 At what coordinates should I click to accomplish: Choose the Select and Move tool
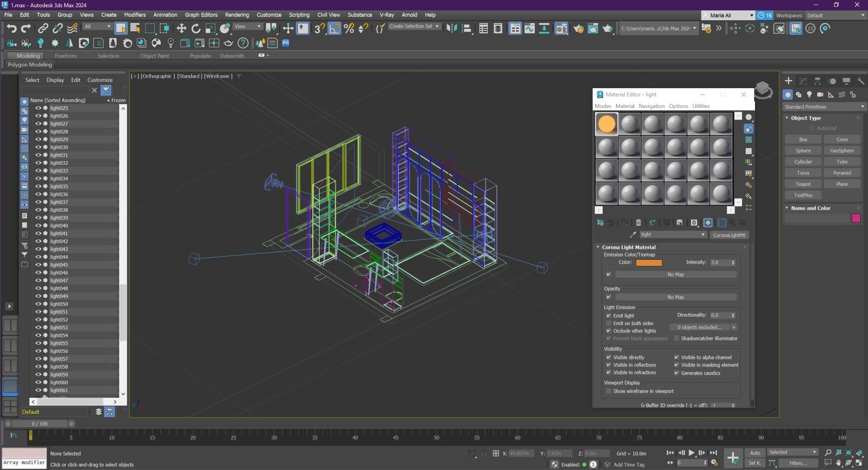click(181, 28)
